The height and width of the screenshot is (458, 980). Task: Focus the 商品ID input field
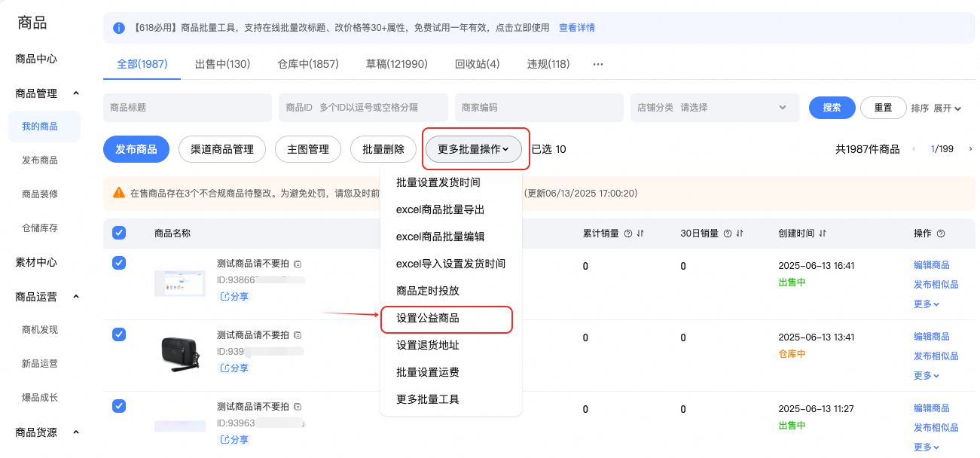[x=364, y=108]
